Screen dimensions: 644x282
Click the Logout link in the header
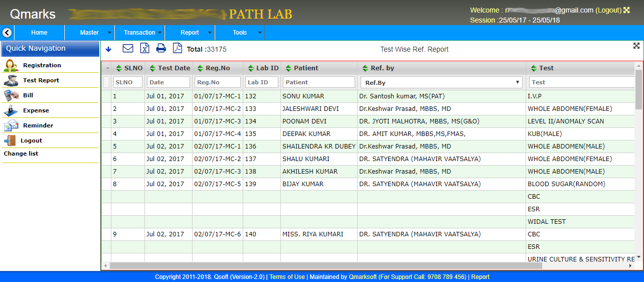(x=608, y=10)
